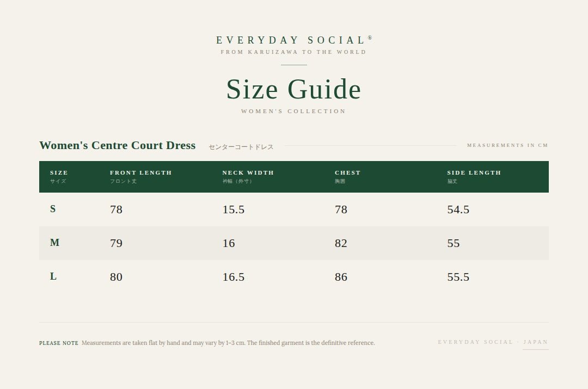The image size is (588, 389).
Task: Select the size S row label
Action: pyautogui.click(x=53, y=209)
